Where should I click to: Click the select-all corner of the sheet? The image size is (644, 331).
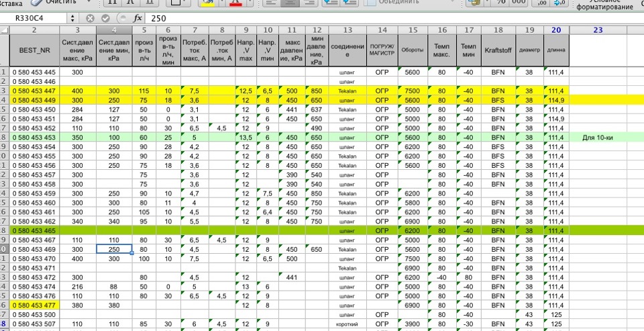coord(5,30)
